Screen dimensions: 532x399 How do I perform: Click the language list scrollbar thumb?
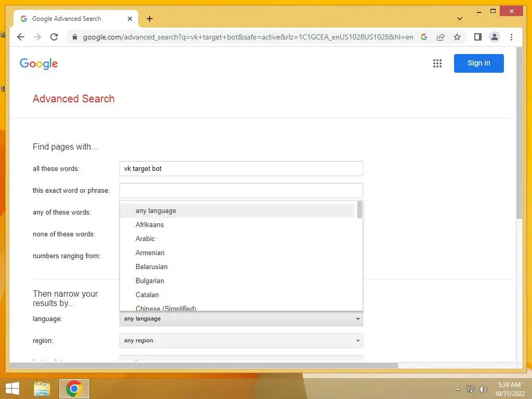pyautogui.click(x=360, y=210)
